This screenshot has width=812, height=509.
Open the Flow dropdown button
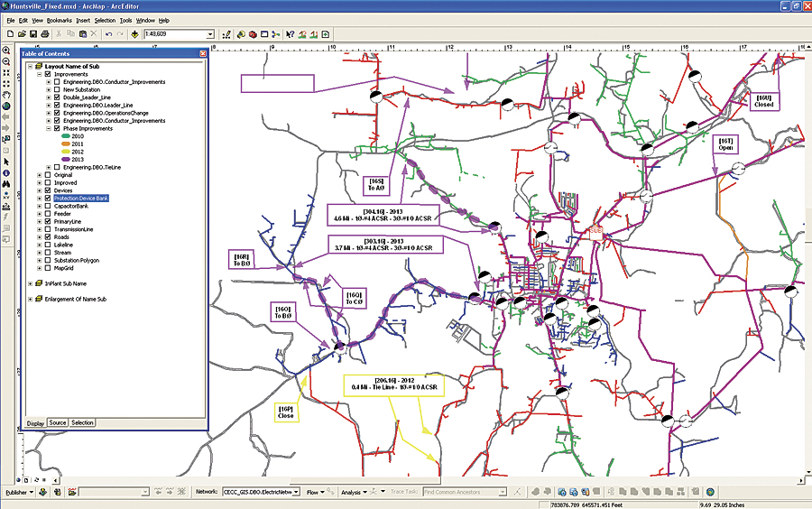pyautogui.click(x=315, y=492)
